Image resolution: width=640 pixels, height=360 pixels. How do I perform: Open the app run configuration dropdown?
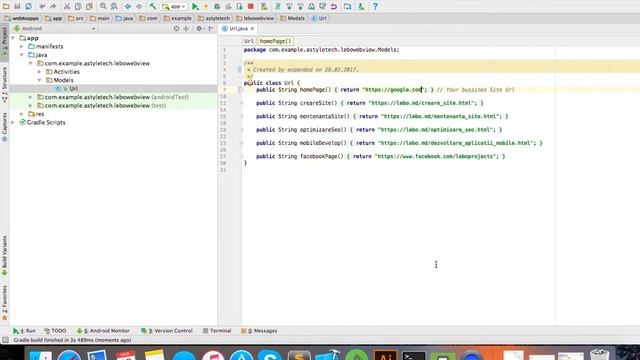pyautogui.click(x=174, y=6)
